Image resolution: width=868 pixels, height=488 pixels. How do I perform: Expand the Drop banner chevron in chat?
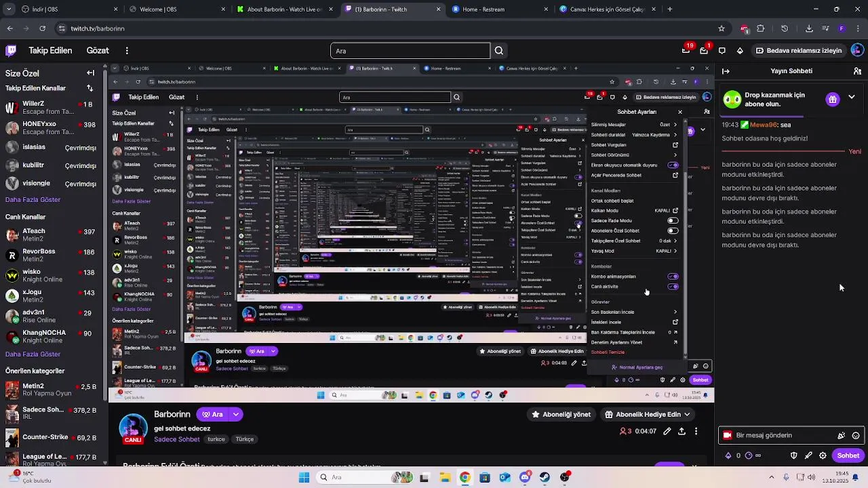point(852,98)
